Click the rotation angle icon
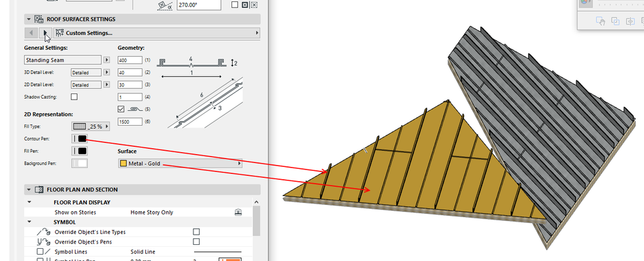Image resolution: width=644 pixels, height=261 pixels. tap(164, 5)
